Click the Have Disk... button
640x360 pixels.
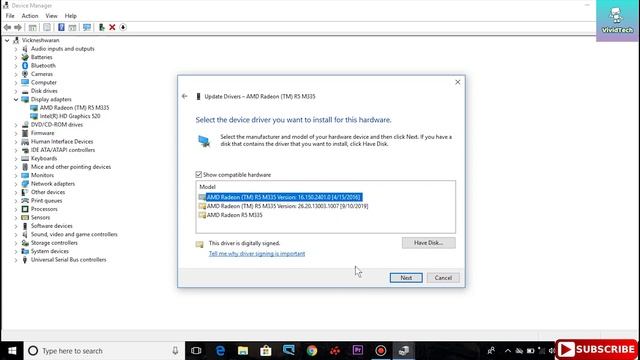click(429, 243)
